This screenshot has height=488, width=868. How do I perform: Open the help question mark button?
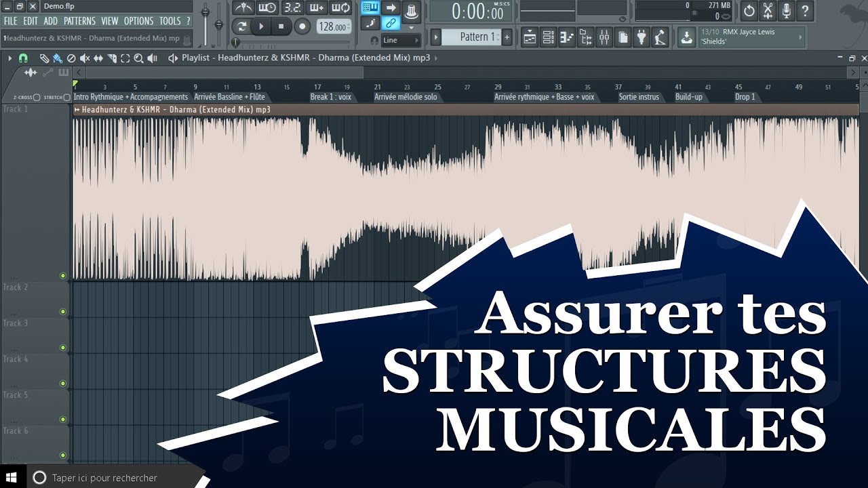tap(805, 11)
